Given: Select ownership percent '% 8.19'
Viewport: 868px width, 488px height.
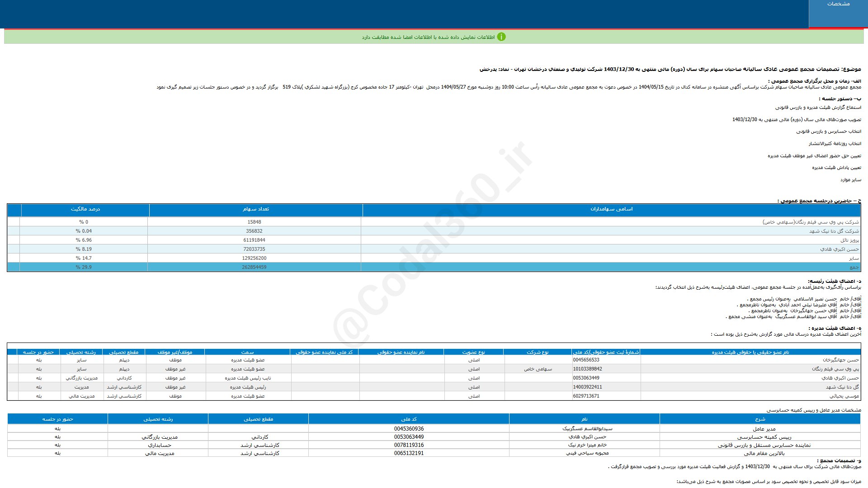Looking at the screenshot, I should [x=84, y=249].
